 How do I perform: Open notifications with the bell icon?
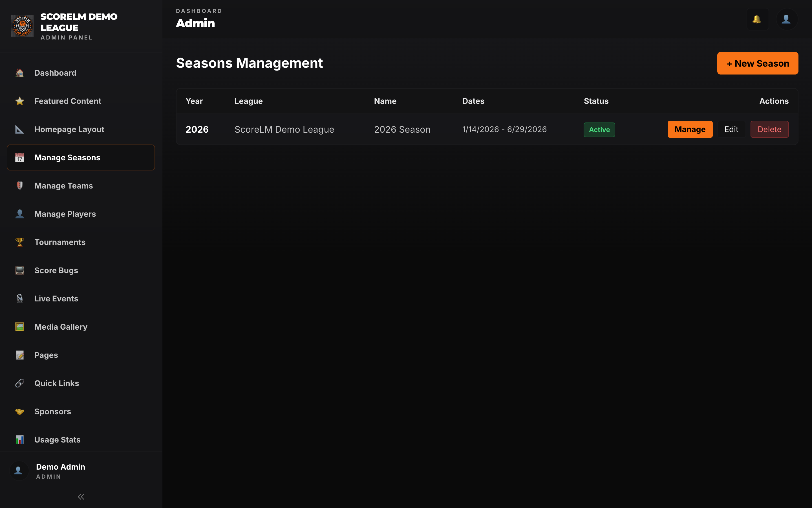coord(758,19)
